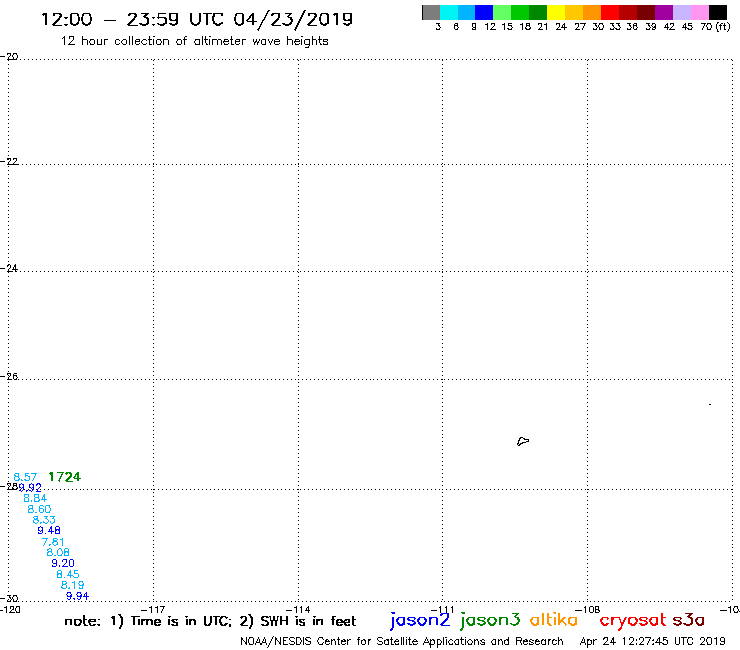The width and height of the screenshot is (740, 650).
Task: Click the s3a satellite legend label
Action: pyautogui.click(x=688, y=620)
